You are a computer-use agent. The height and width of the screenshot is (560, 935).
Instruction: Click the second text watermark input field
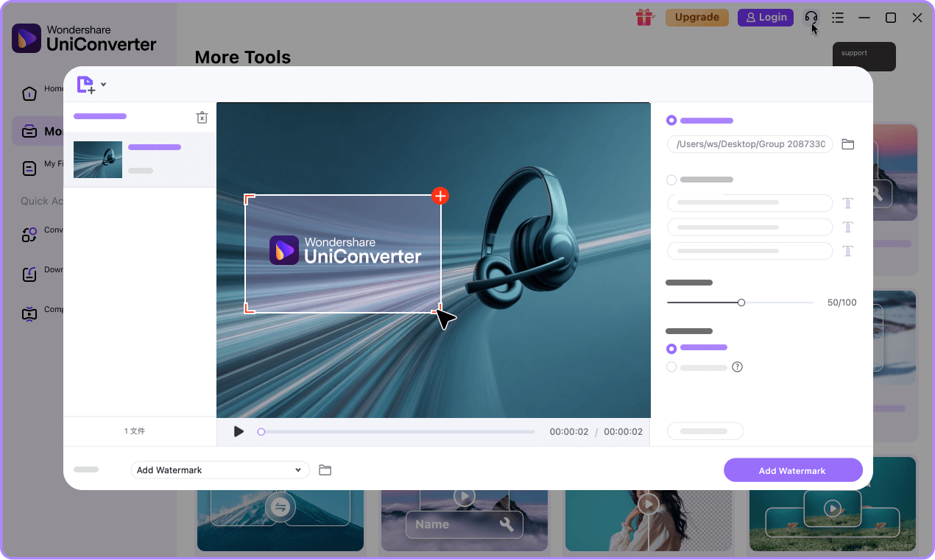click(x=749, y=227)
